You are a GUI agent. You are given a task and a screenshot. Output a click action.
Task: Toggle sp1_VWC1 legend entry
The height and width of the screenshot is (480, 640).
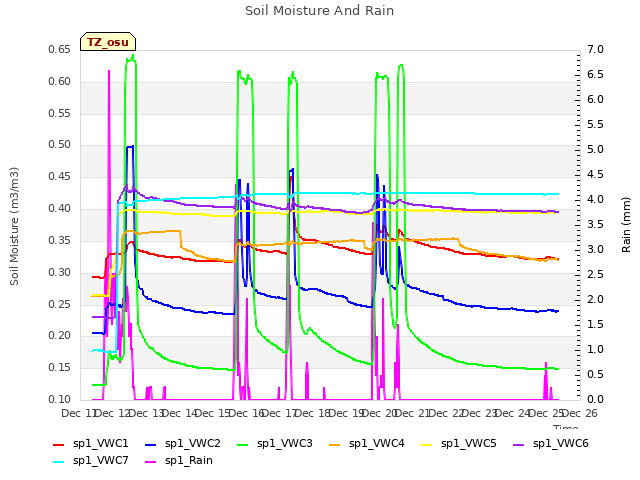pyautogui.click(x=91, y=443)
